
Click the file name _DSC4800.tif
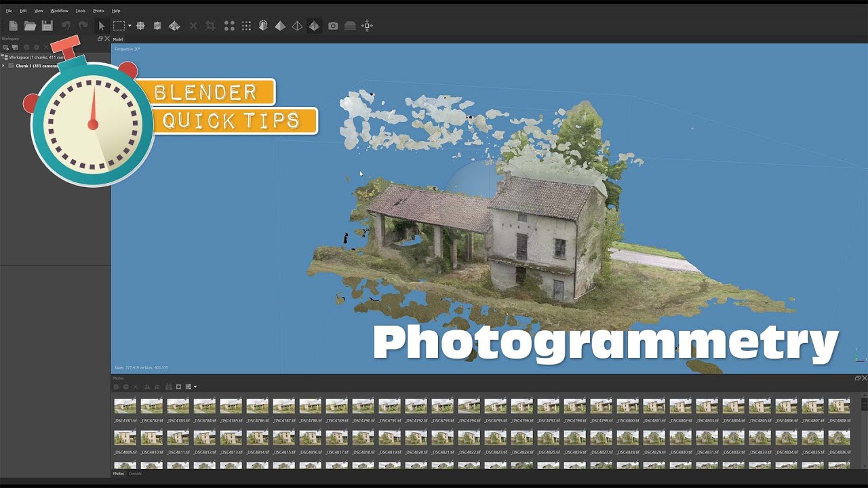click(x=628, y=421)
